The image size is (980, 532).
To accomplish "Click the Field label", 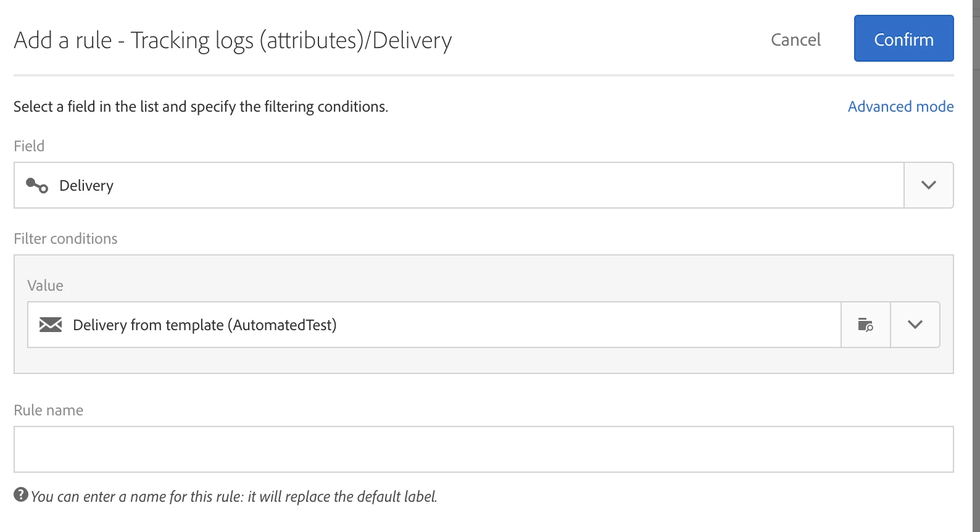I will (29, 146).
